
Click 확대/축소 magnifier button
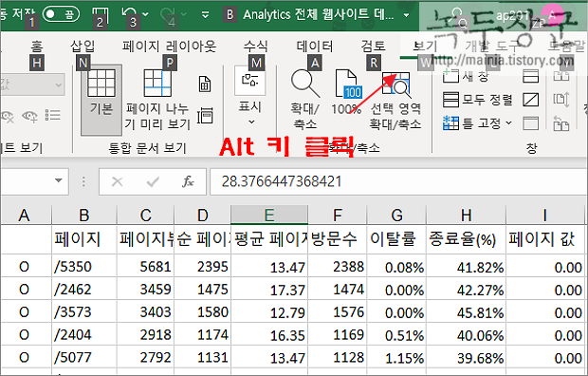[x=304, y=99]
